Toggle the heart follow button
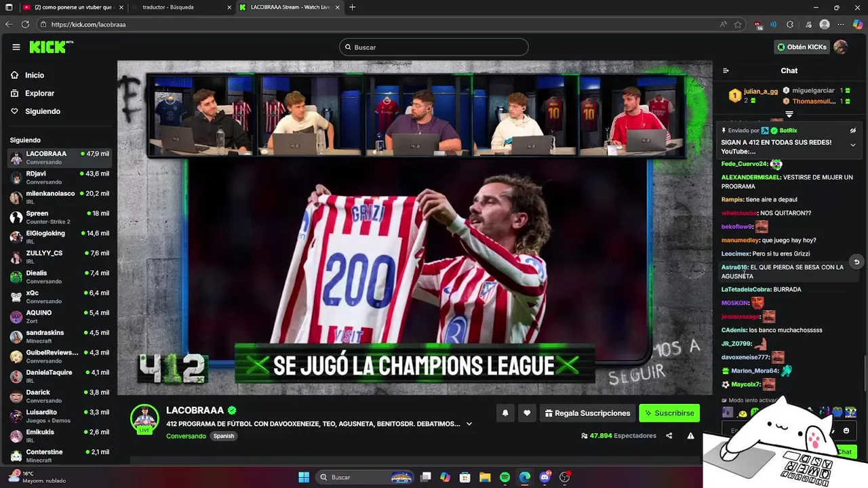Image resolution: width=868 pixels, height=488 pixels. click(x=527, y=413)
